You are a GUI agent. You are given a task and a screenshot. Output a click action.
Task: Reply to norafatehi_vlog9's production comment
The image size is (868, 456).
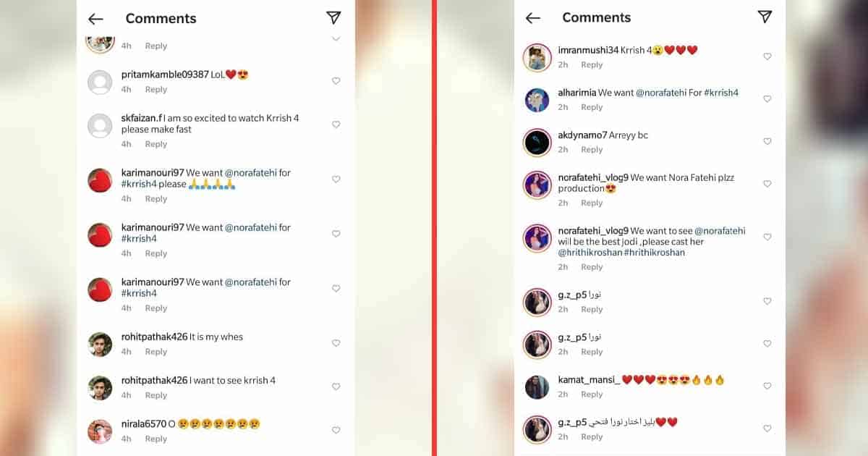pyautogui.click(x=592, y=203)
